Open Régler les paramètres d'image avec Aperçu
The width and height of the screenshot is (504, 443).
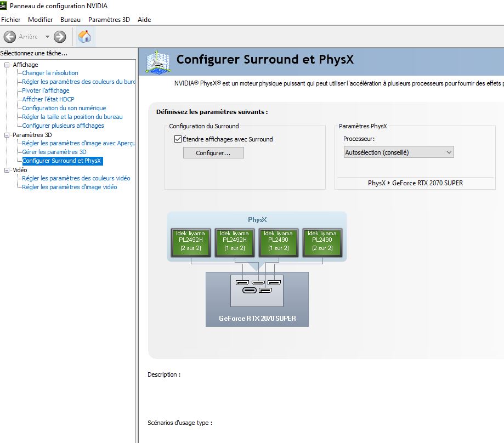point(78,143)
